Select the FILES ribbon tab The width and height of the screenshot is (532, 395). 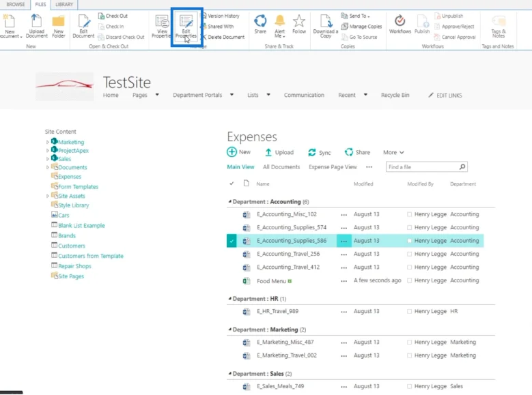pos(40,4)
